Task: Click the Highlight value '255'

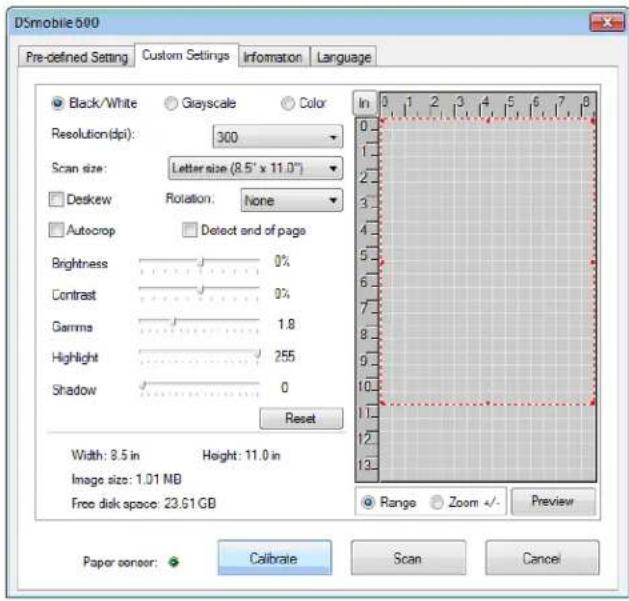Action: point(284,356)
